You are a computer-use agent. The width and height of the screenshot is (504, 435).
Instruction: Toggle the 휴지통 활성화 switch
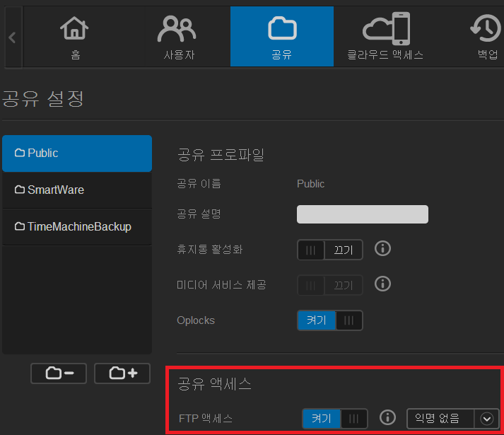329,250
